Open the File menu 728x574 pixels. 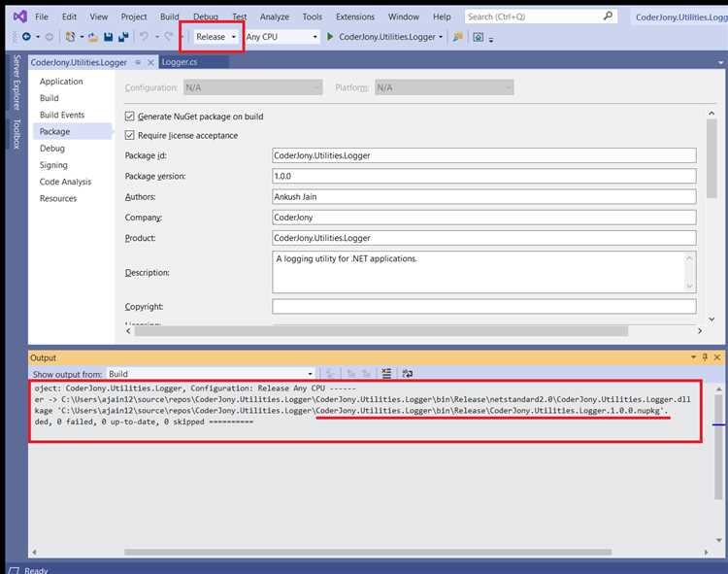coord(42,17)
